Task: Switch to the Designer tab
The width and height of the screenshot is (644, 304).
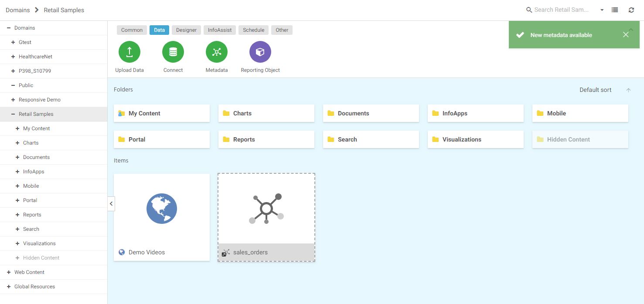Action: [186, 30]
